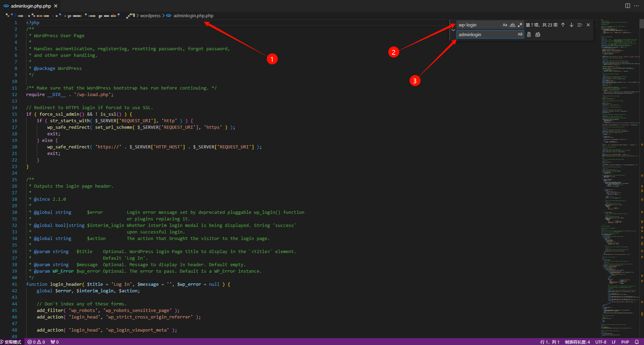Click the '<?php' opening tag

pos(33,23)
